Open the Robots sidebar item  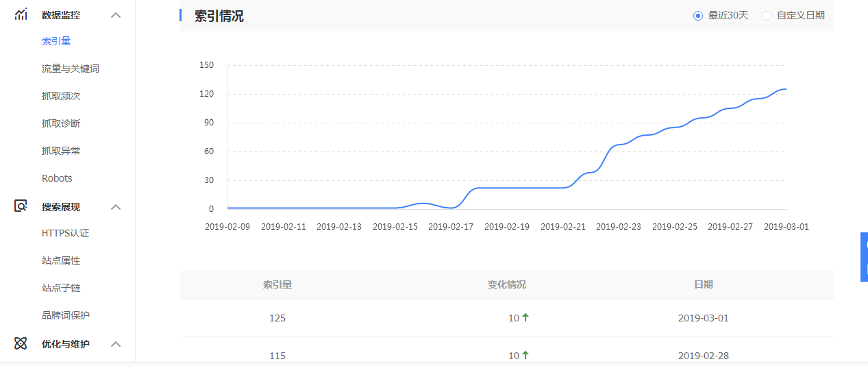(x=57, y=178)
